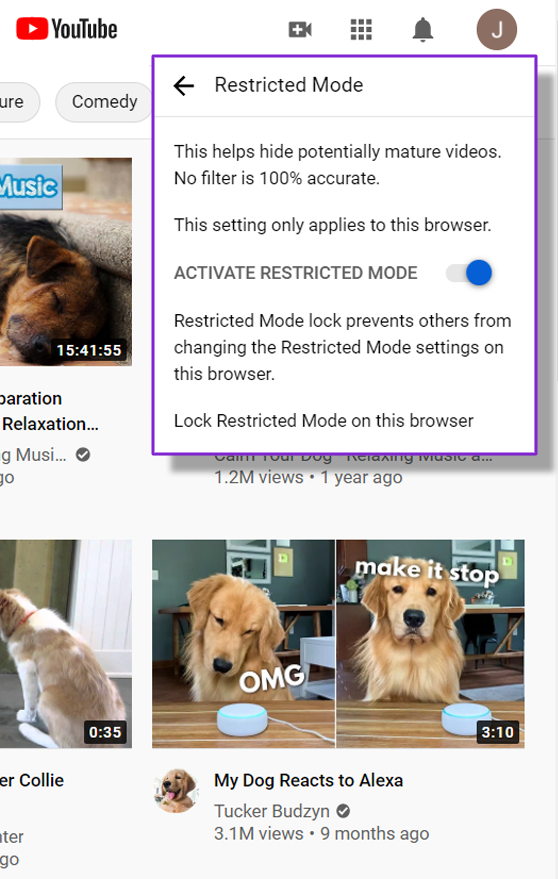Image resolution: width=558 pixels, height=879 pixels.
Task: Click the Tucker Budzyn channel avatar
Action: [x=176, y=790]
